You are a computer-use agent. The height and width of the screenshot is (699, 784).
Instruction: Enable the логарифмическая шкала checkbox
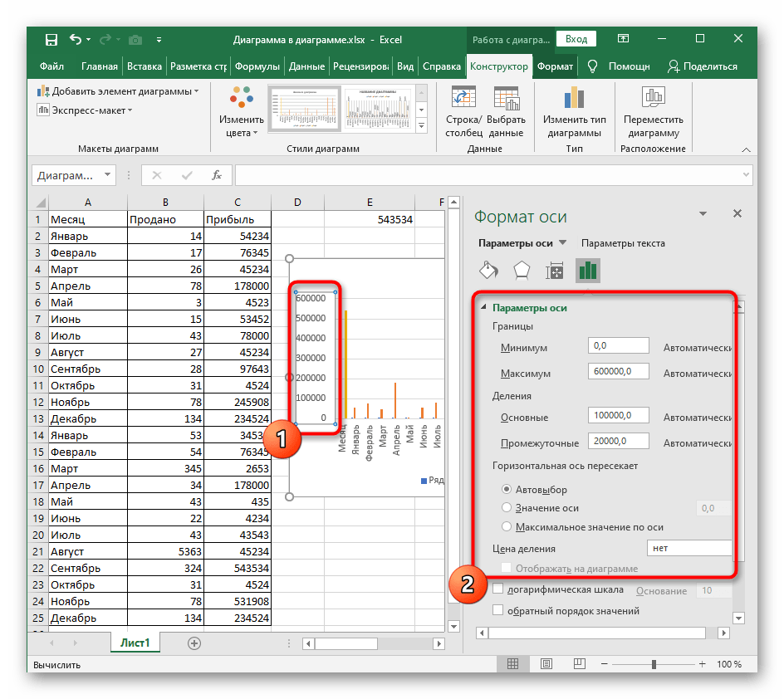point(498,590)
